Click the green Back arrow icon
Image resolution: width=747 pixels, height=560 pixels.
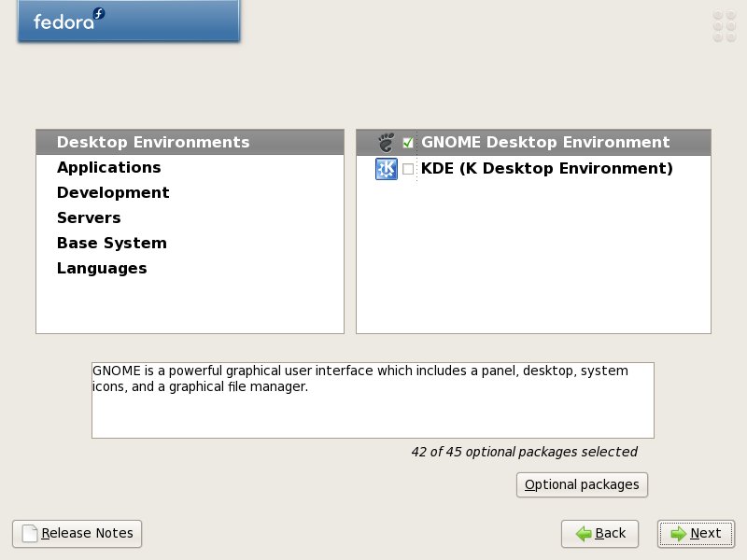click(x=584, y=534)
